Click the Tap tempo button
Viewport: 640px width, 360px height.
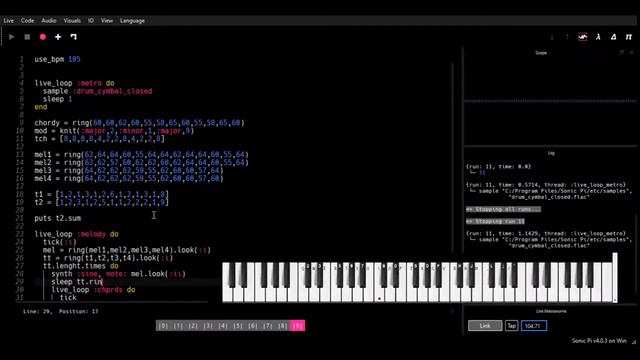coord(511,326)
